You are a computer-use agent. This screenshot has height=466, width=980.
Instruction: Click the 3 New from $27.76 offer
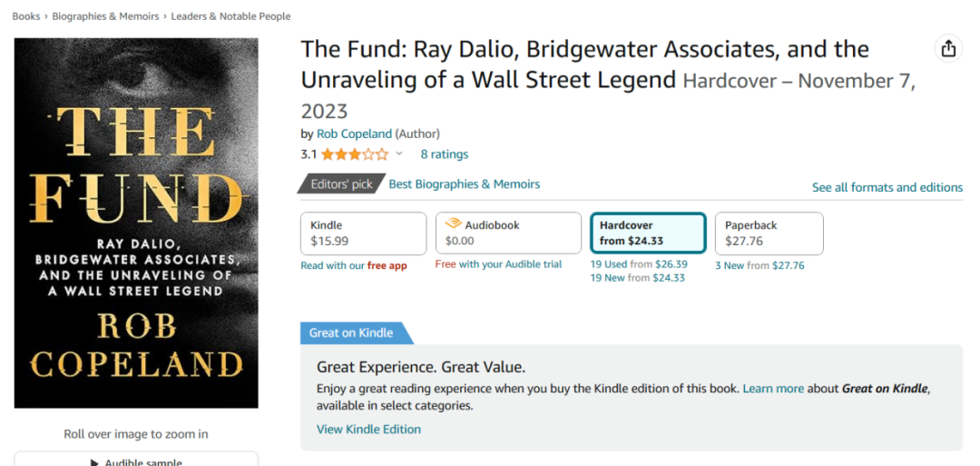coord(759,265)
